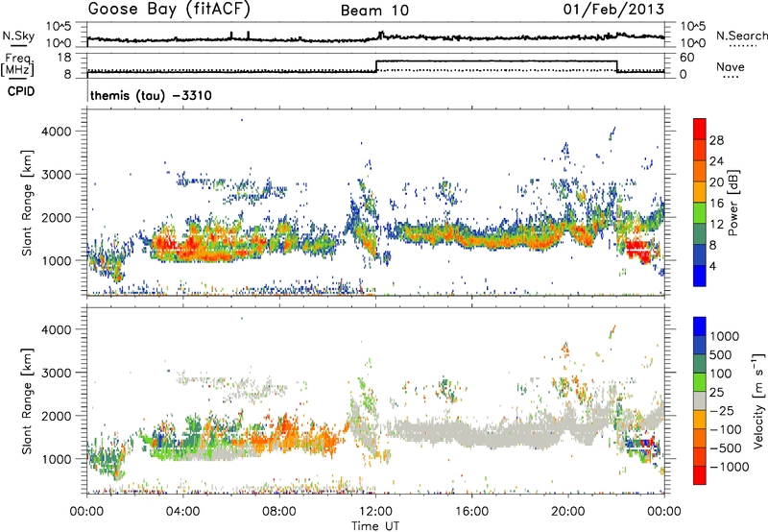Click the 'Goose Bay (fitACF)' title text
The image size is (768, 532).
(169, 10)
